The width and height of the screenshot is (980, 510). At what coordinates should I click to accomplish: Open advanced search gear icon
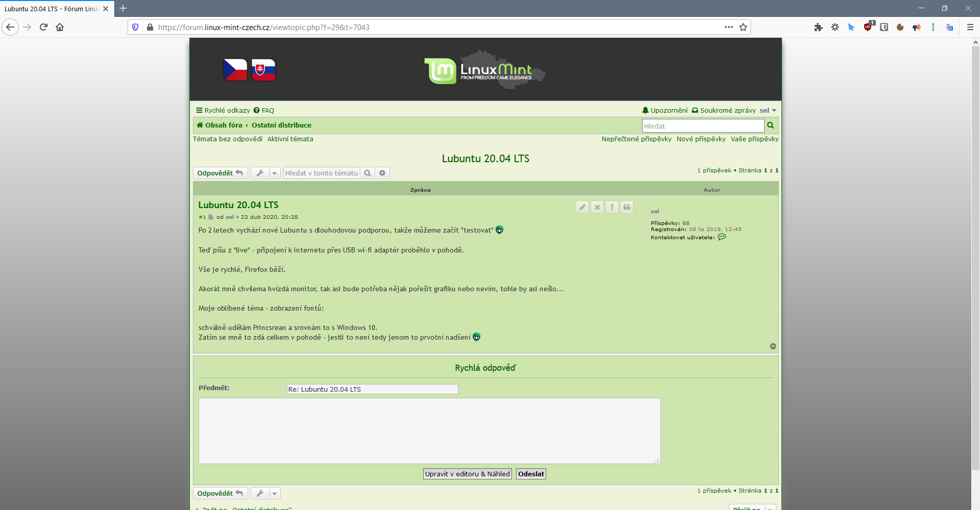pyautogui.click(x=382, y=173)
